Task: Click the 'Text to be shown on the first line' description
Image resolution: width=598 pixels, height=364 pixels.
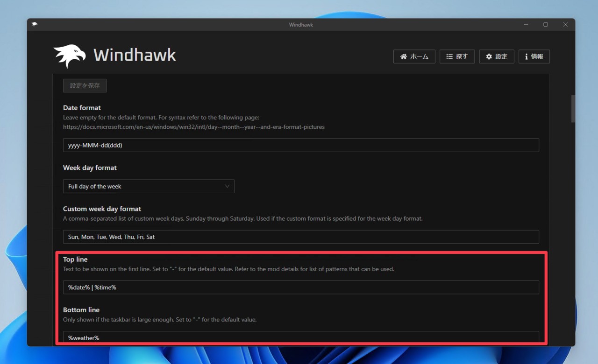Action: coord(228,269)
